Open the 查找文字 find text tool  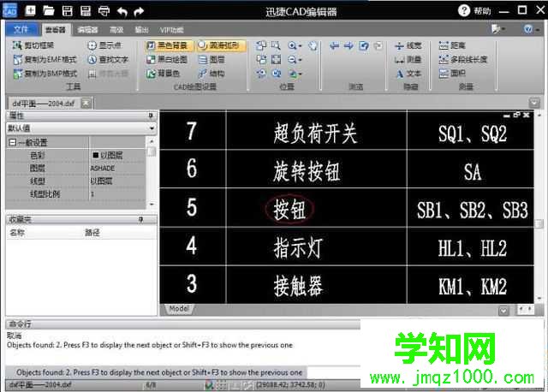tap(108, 60)
